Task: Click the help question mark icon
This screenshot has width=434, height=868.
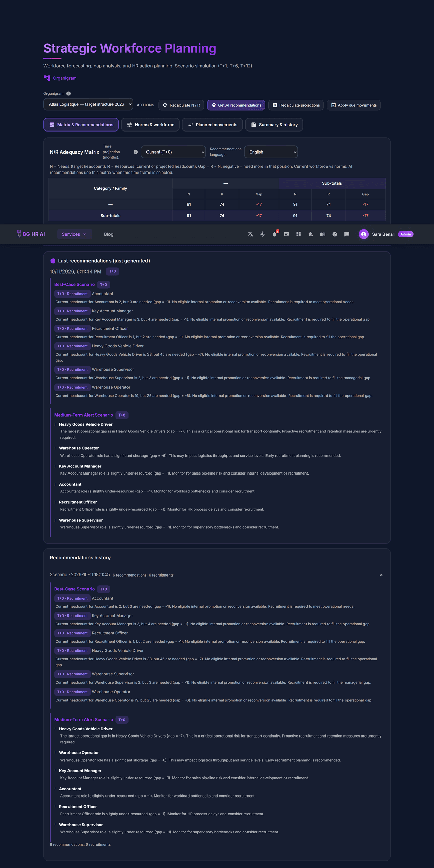Action: (x=335, y=234)
